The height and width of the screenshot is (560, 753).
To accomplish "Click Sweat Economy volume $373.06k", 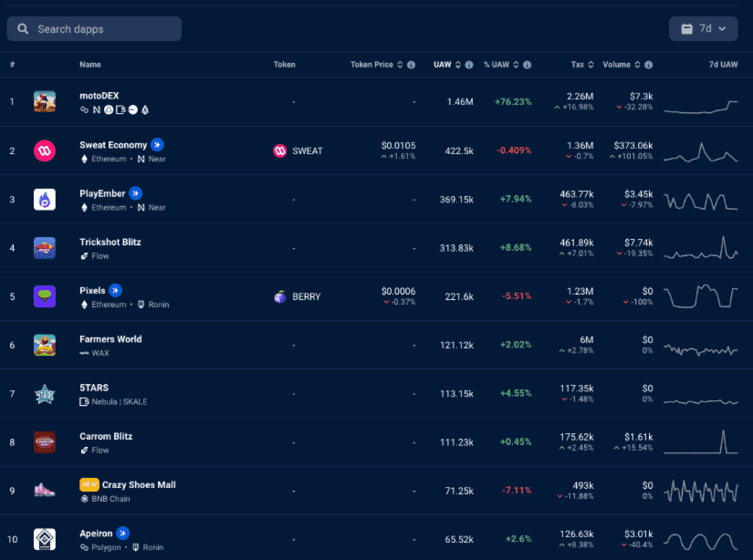I will tap(633, 145).
